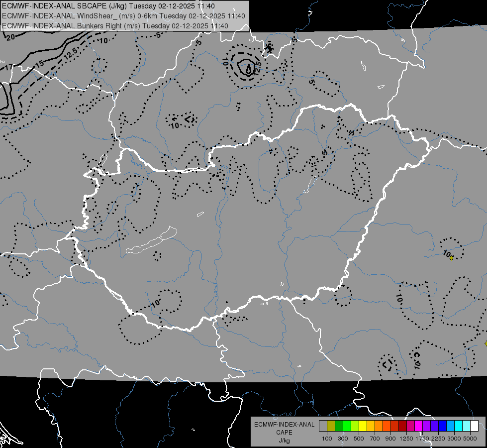This screenshot has width=487, height=448.
Task: Click the '20' contour label
Action: [x=10, y=37]
